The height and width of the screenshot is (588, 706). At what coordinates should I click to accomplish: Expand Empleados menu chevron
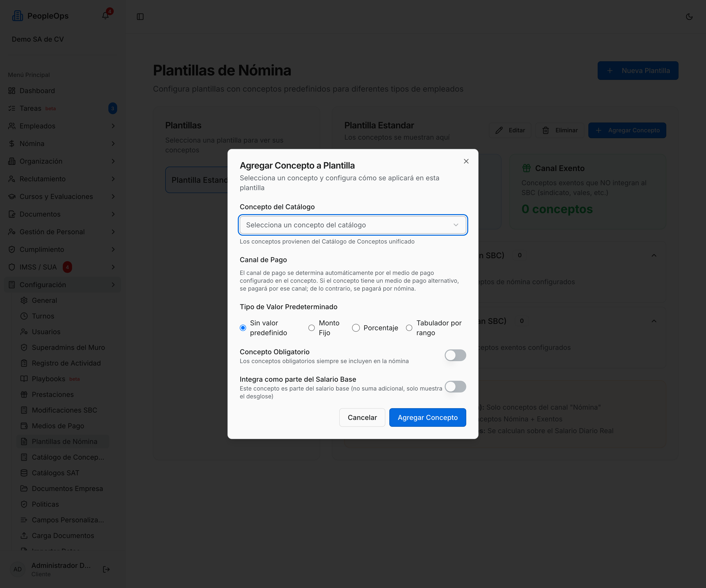[113, 126]
